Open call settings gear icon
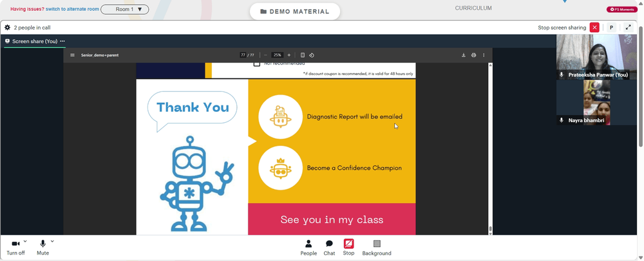 point(7,28)
